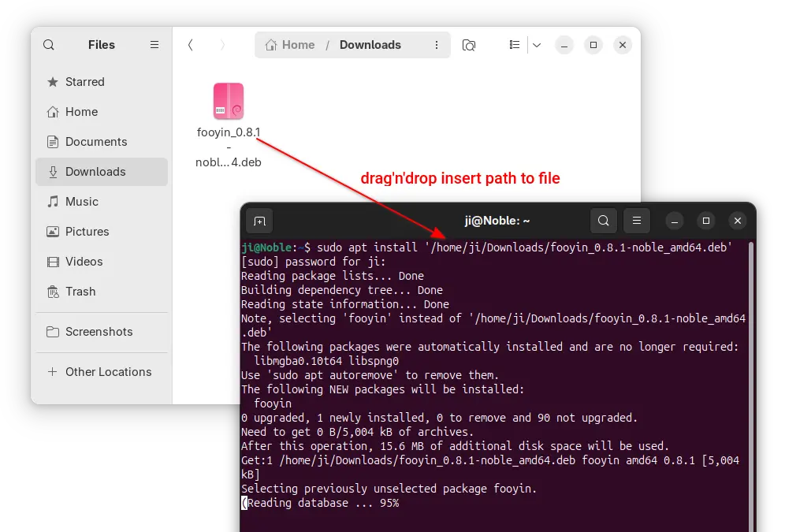Close the terminal window

pos(738,221)
